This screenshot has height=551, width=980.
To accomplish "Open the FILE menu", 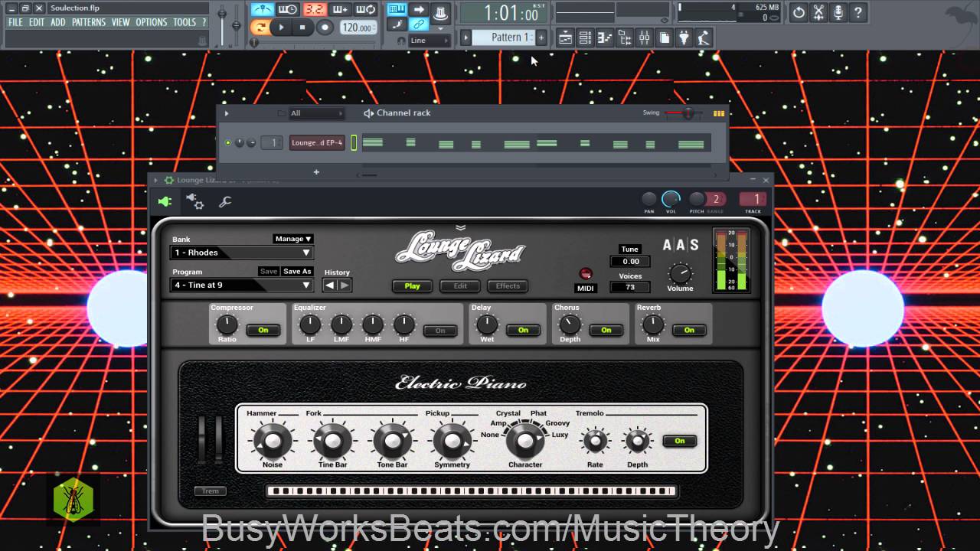I will 15,22.
